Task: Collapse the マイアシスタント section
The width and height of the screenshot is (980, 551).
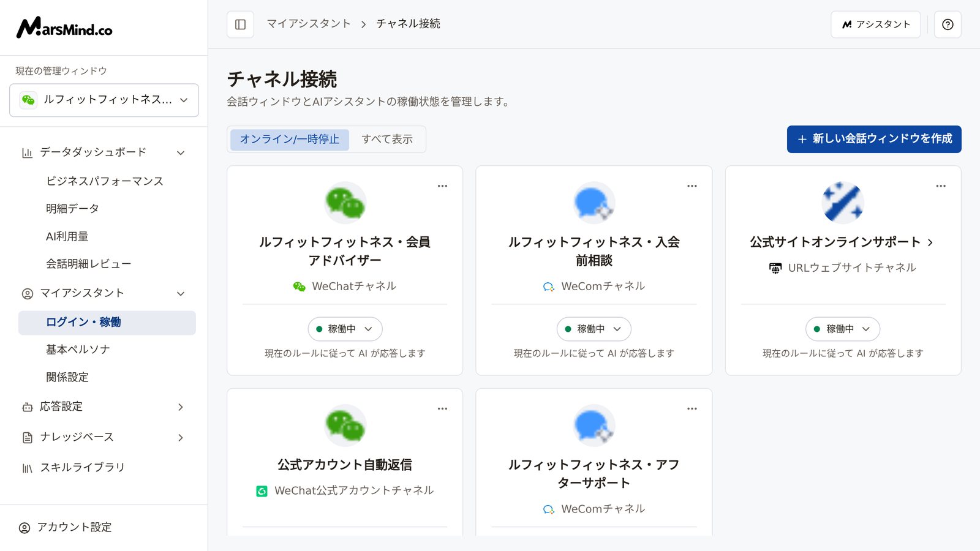Action: pyautogui.click(x=181, y=293)
